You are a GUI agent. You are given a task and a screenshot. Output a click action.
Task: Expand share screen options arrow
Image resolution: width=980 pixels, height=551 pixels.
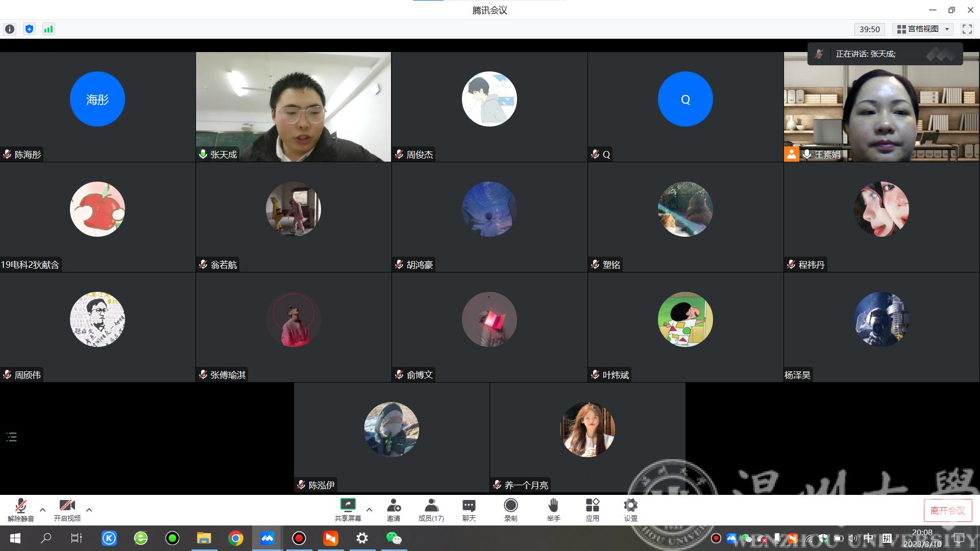pos(370,510)
